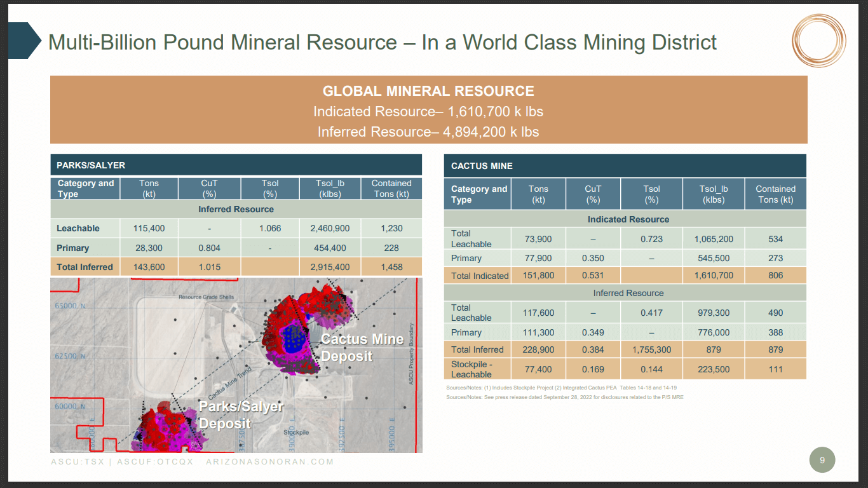The width and height of the screenshot is (868, 488).
Task: Click the CuT value 0.169
Action: click(593, 369)
